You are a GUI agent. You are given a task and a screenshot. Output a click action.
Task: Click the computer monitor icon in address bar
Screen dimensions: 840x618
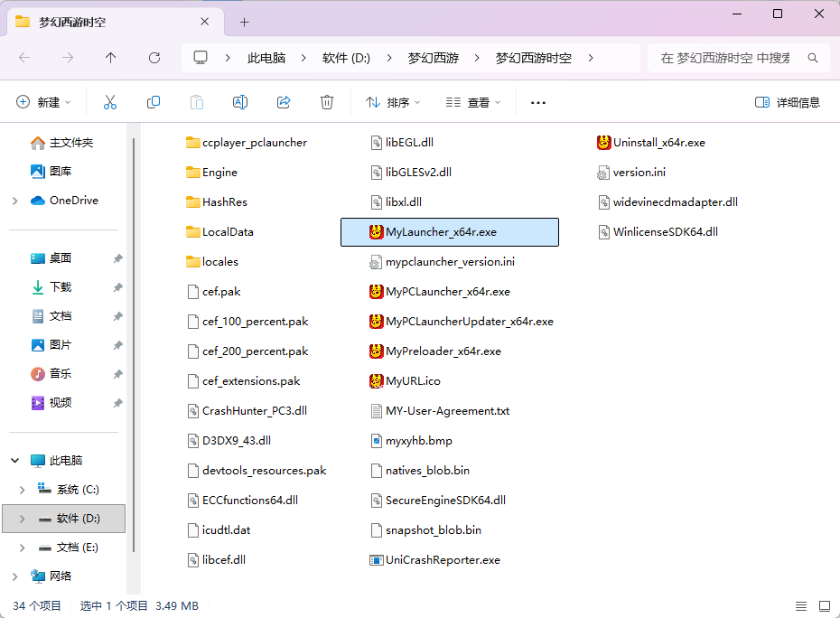tap(201, 57)
